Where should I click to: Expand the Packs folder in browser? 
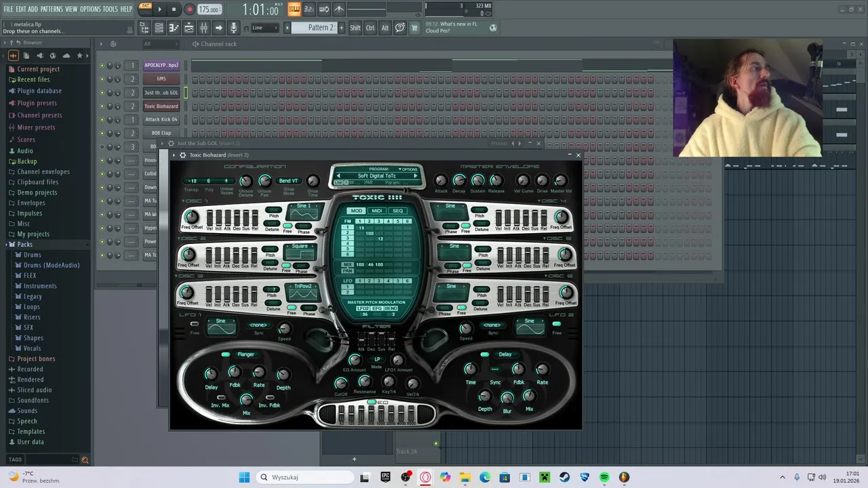point(25,244)
